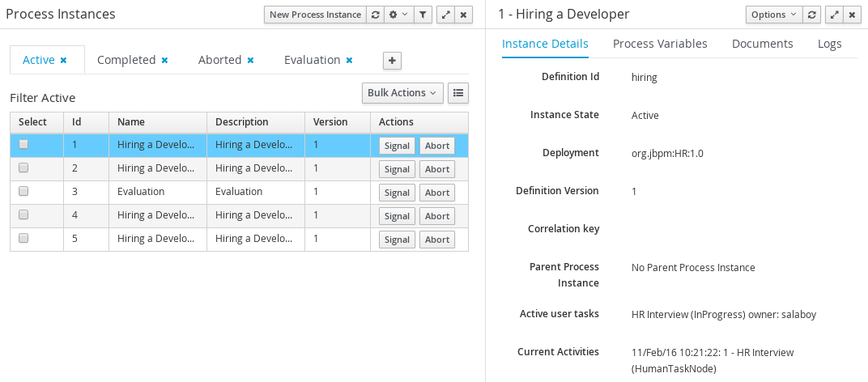This screenshot has height=382, width=868.
Task: Check the select box for instance 1
Action: 23,144
